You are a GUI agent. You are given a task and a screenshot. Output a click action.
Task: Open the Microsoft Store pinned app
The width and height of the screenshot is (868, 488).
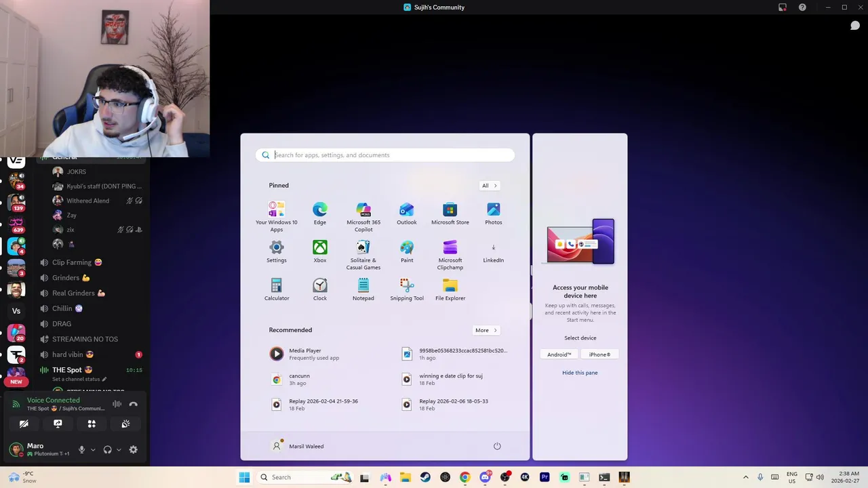coord(450,213)
